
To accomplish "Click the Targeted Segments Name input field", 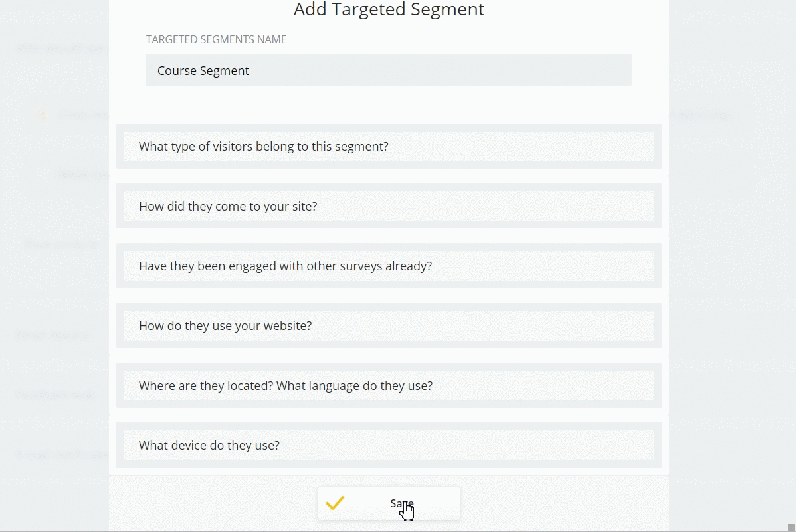I will [389, 70].
